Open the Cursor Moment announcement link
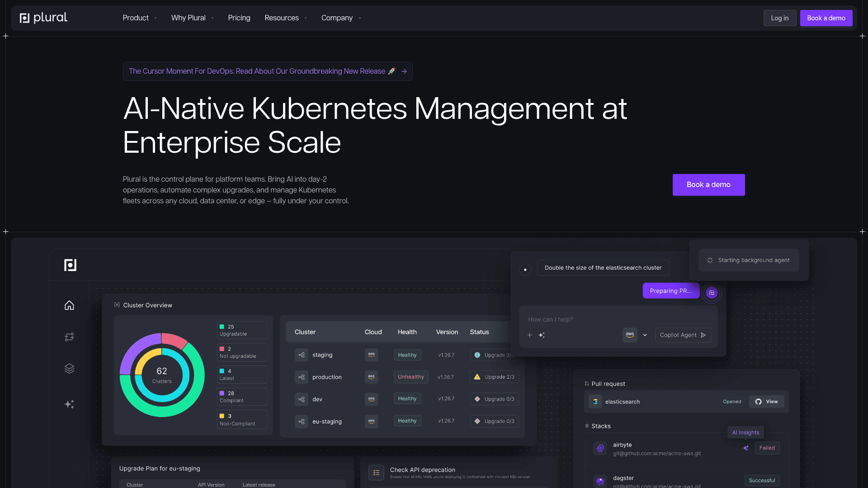This screenshot has height=488, width=868. point(268,71)
